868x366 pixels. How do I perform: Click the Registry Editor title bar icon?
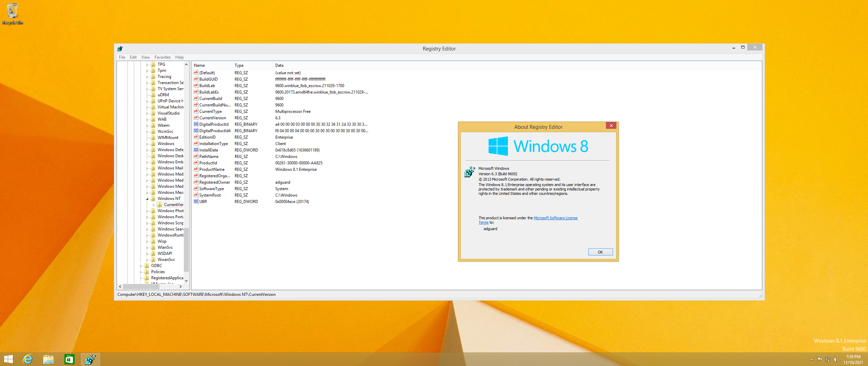point(120,49)
